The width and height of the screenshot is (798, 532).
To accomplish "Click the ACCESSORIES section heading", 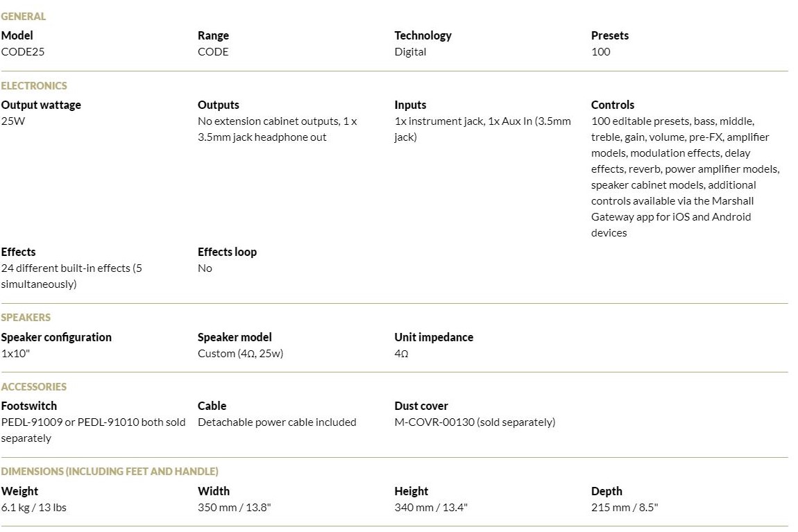I will tap(33, 386).
